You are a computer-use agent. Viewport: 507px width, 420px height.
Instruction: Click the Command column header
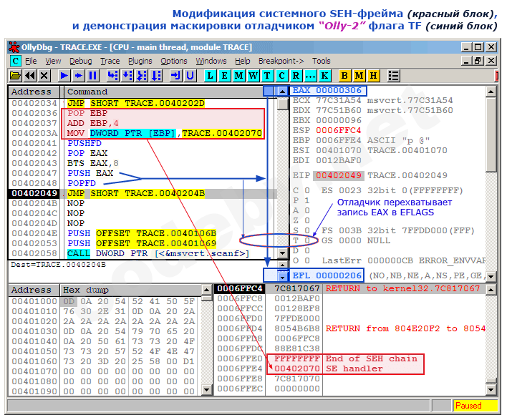click(x=168, y=92)
